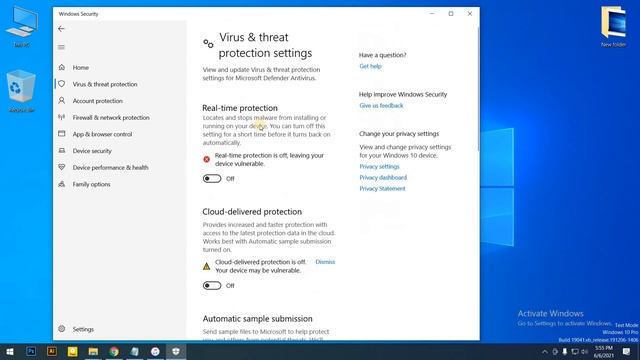Open Illustrator from the taskbar
This screenshot has width=640, height=360.
pos(52,351)
